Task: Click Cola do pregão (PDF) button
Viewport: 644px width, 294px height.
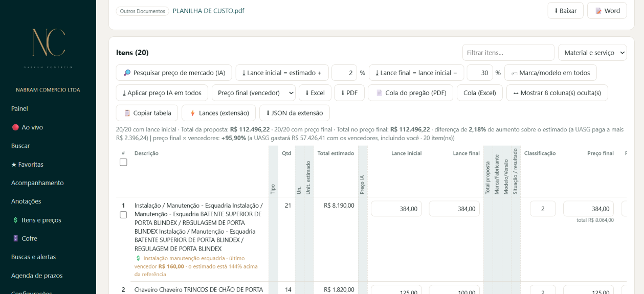Action: click(411, 93)
